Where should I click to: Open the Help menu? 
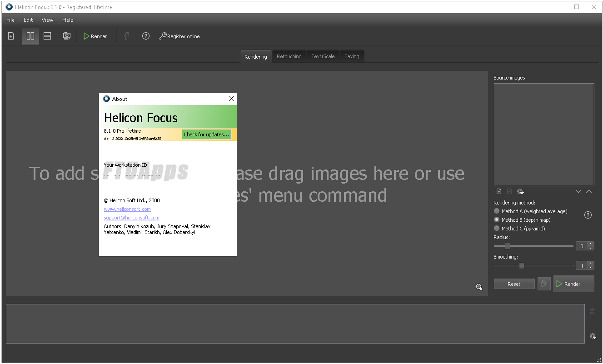click(x=68, y=20)
